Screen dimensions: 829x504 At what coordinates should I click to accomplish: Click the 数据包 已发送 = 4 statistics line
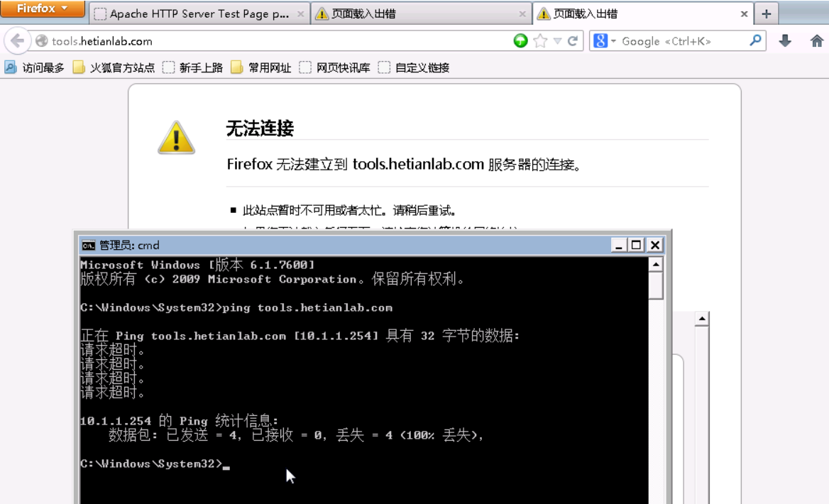point(296,435)
